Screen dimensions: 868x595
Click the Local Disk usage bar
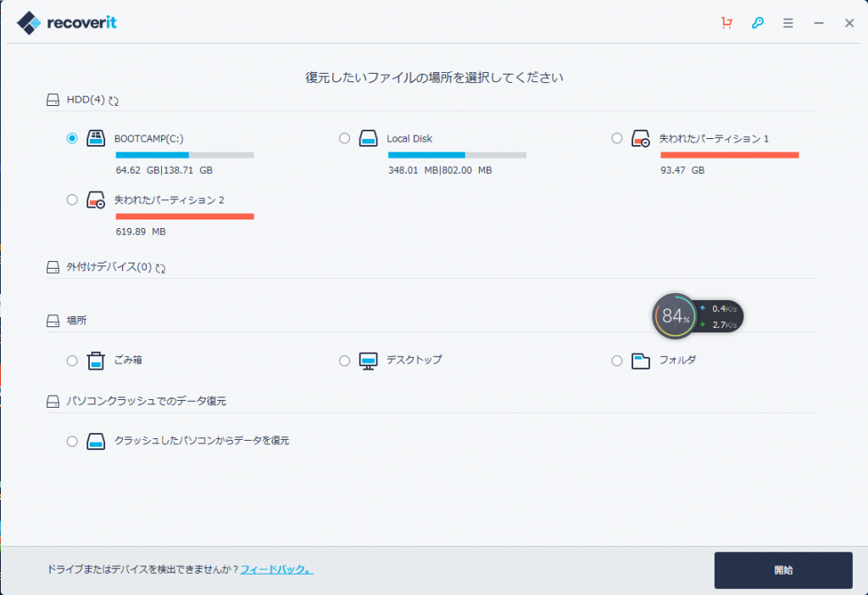[x=457, y=155]
